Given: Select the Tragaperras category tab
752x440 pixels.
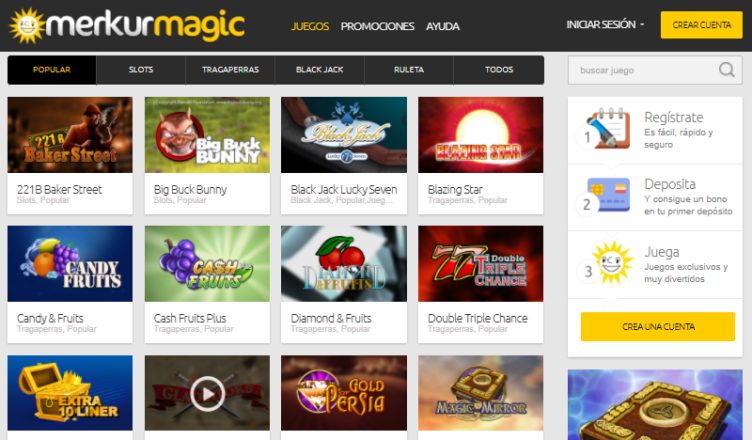Looking at the screenshot, I should click(230, 70).
